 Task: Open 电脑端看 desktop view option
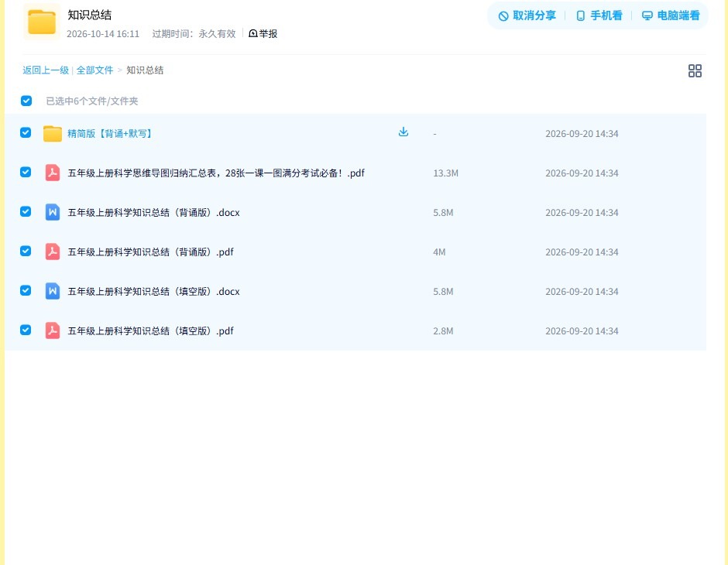tap(671, 15)
